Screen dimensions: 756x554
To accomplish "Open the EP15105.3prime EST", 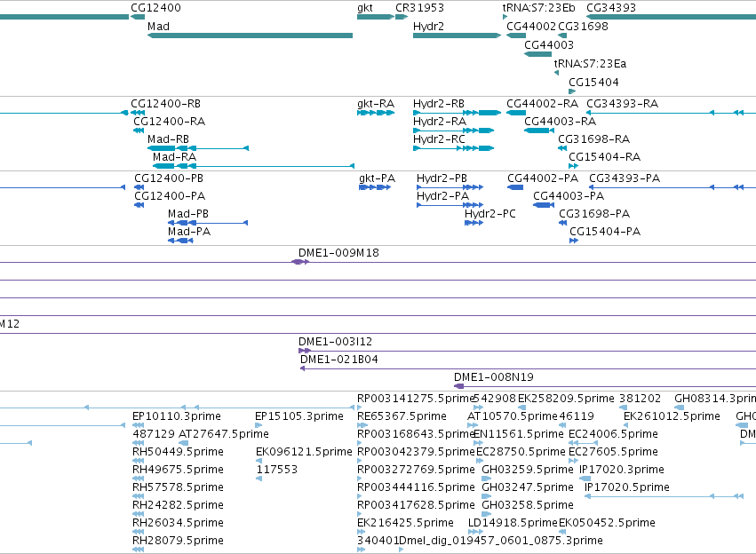I will point(259,425).
